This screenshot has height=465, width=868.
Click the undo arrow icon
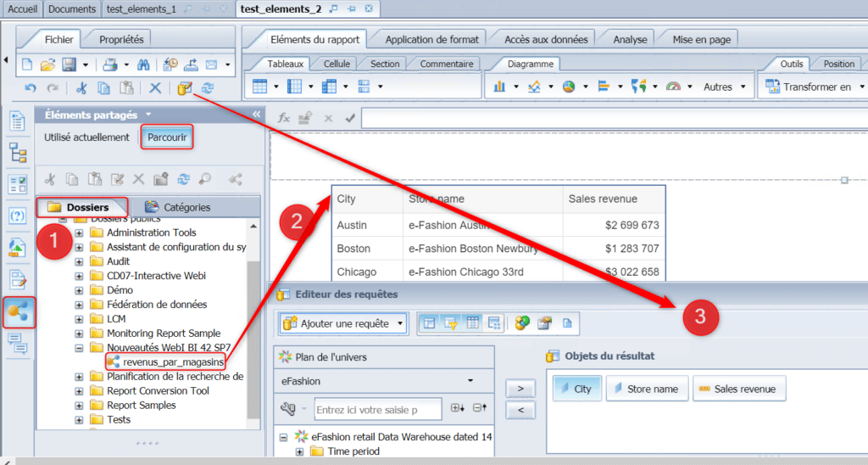(x=31, y=87)
